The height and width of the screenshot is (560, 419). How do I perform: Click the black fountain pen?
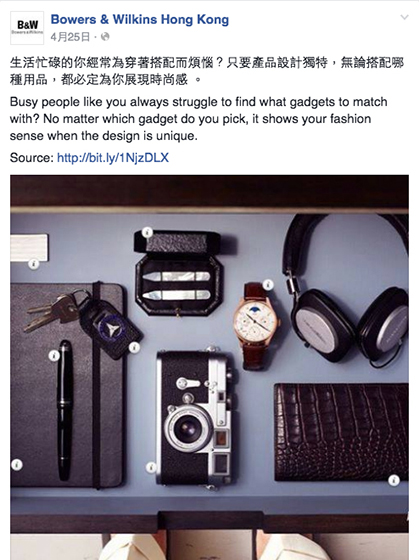(x=65, y=410)
